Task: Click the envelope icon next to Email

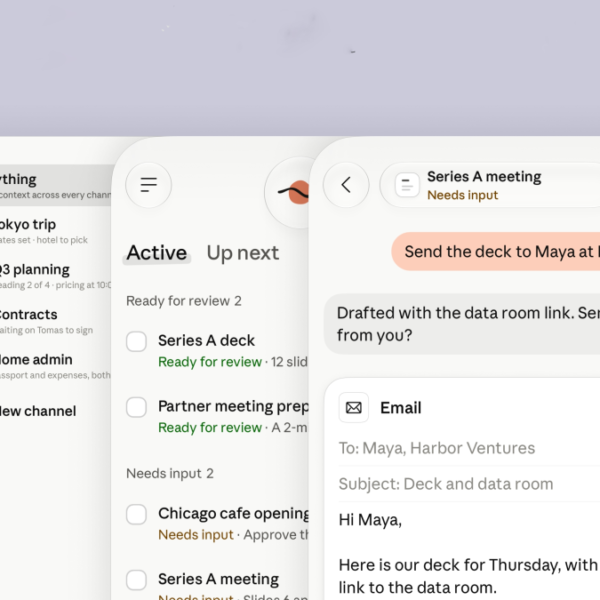Action: (x=354, y=408)
